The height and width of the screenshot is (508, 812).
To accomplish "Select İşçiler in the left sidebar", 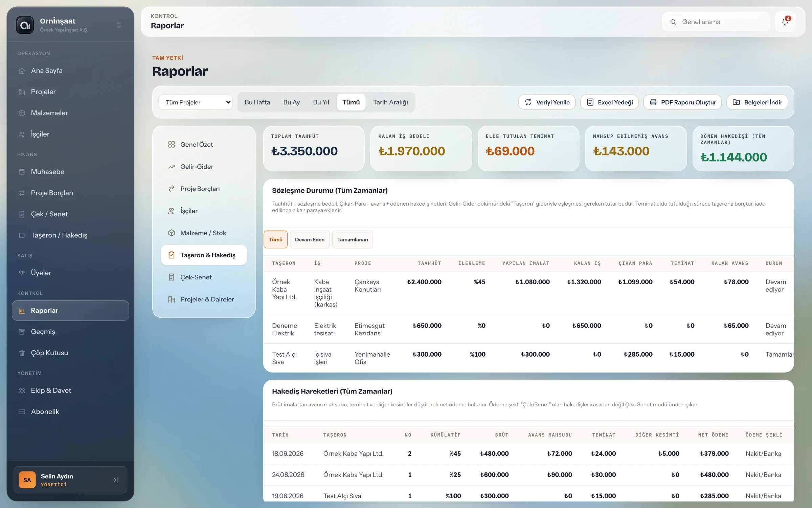I will click(70, 134).
